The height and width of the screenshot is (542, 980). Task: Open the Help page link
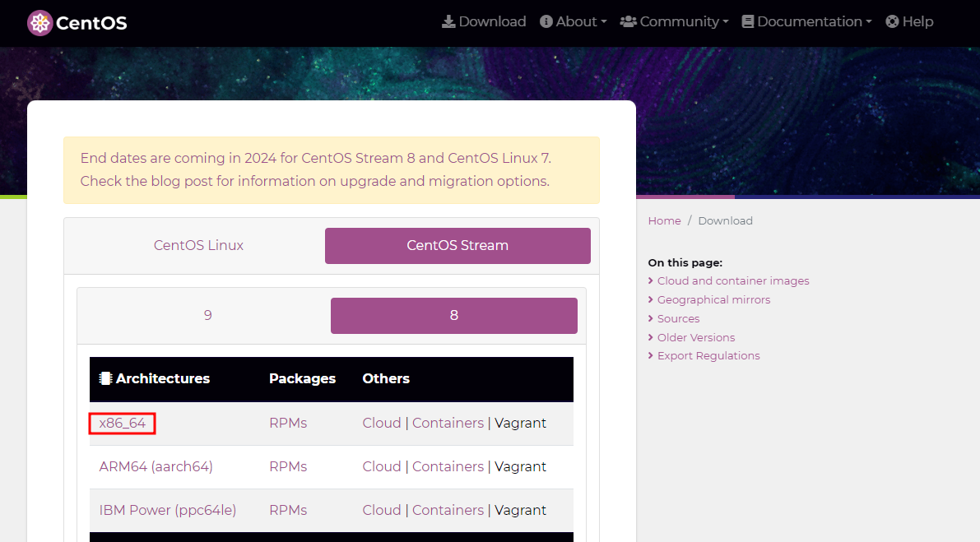[x=909, y=22]
